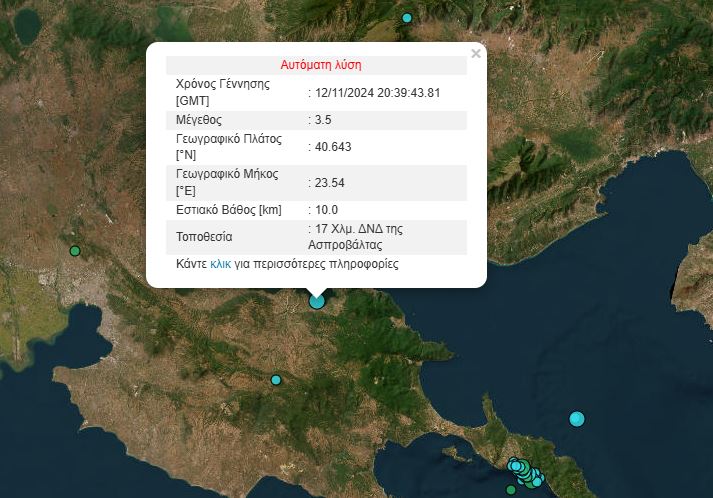
Task: Click the "Εστιακό Βάθος [km]" label
Action: coord(229,210)
